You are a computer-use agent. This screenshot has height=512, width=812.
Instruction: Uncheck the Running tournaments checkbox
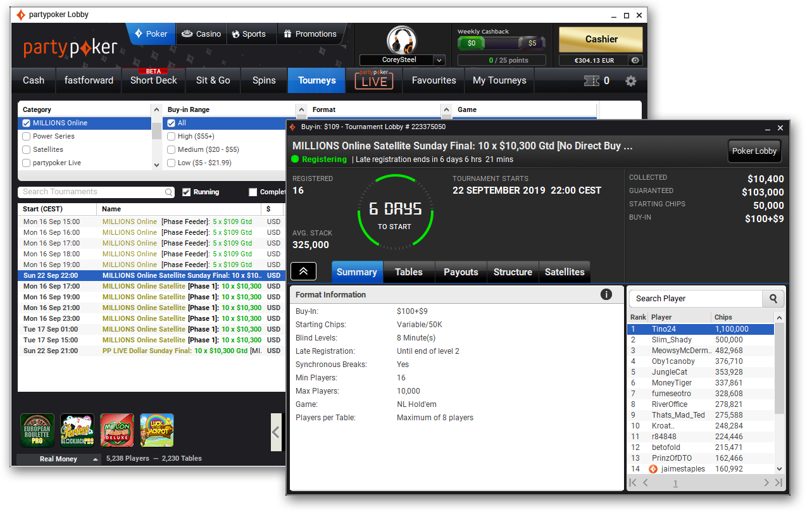click(187, 192)
